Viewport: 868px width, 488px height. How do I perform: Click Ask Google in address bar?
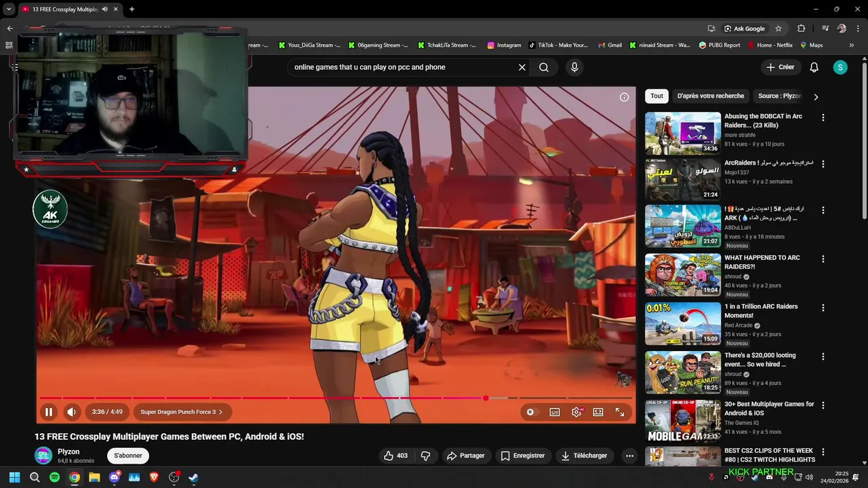click(x=744, y=28)
